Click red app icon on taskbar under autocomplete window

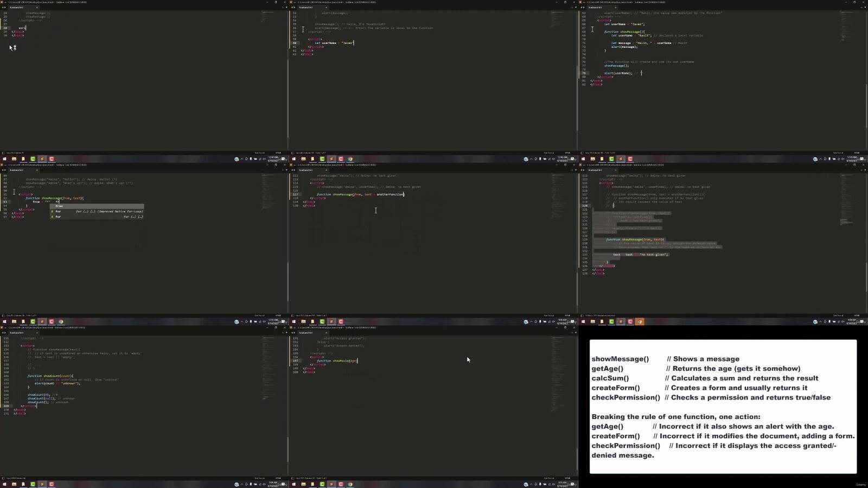pyautogui.click(x=52, y=321)
